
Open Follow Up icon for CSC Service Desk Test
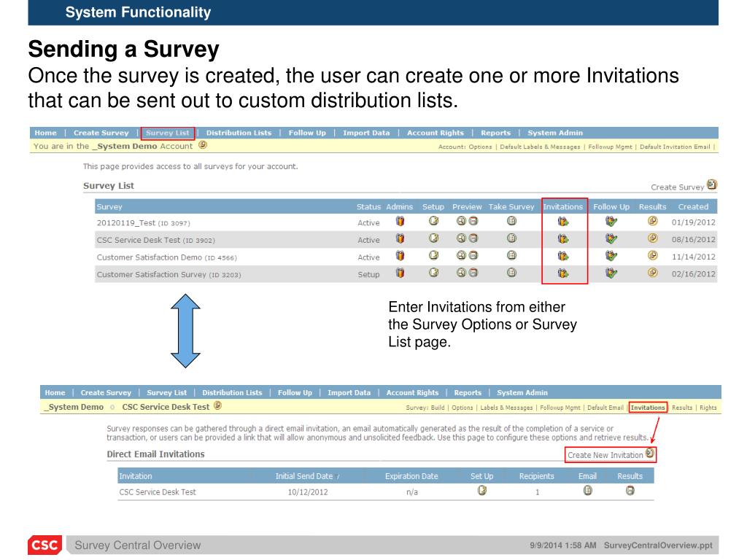pyautogui.click(x=611, y=239)
